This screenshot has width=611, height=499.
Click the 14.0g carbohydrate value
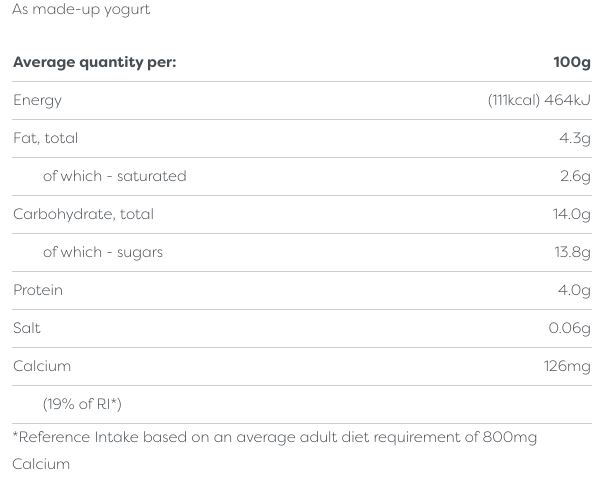click(x=572, y=214)
